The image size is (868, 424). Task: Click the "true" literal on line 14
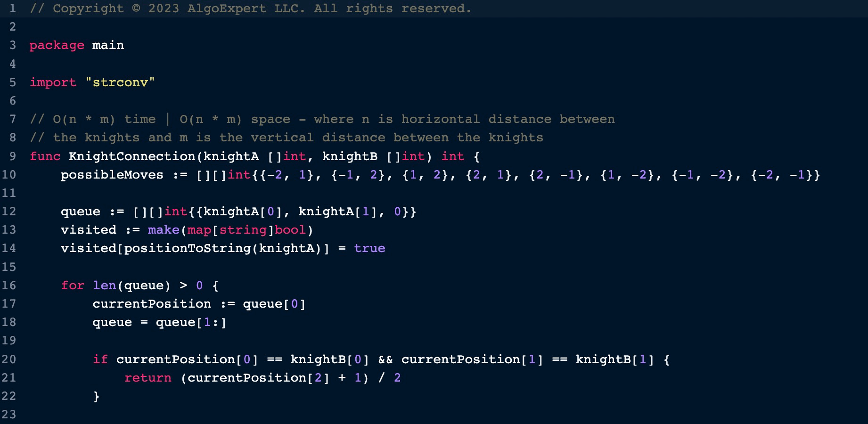coord(369,248)
